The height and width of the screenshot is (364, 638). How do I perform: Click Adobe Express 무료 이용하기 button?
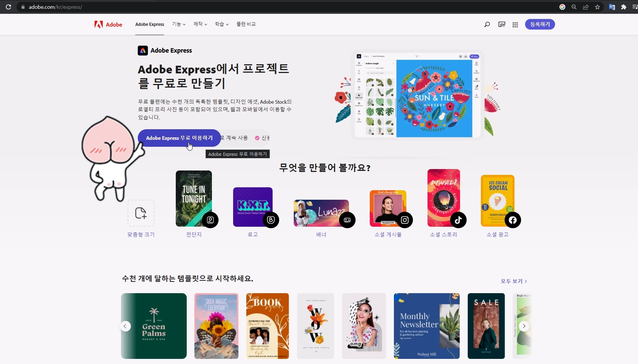pyautogui.click(x=179, y=138)
